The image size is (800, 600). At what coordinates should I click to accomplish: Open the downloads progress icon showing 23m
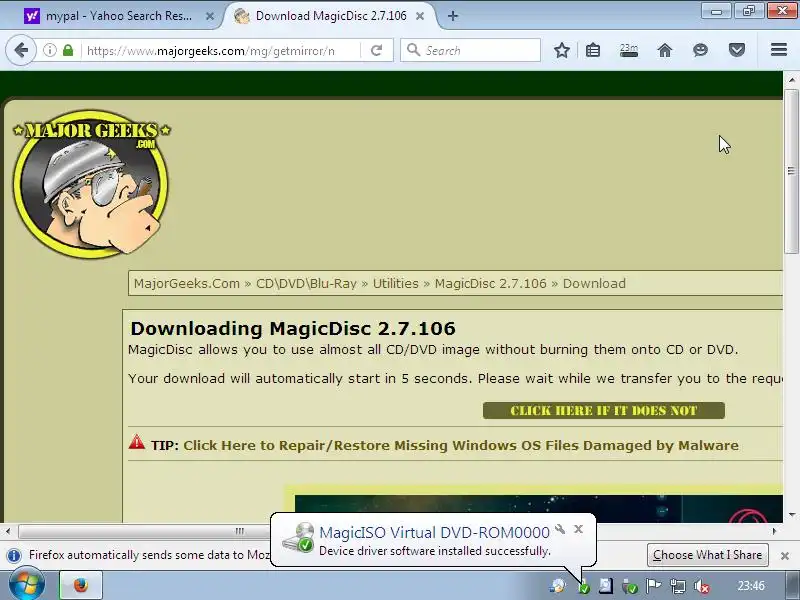point(629,51)
